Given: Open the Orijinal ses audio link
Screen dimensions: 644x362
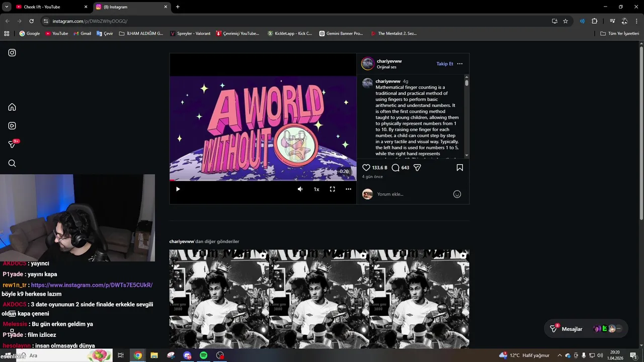Looking at the screenshot, I should (386, 67).
